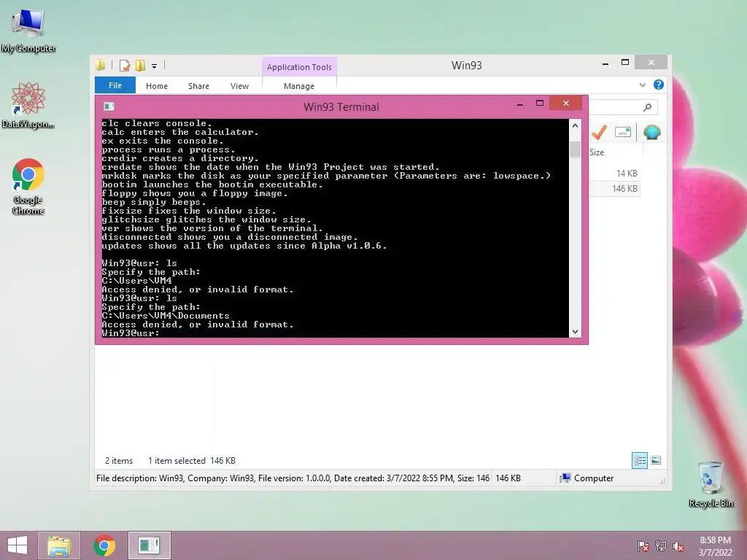Click 'updates shows all the updates' terminal line
Screen dimensions: 747x560
(x=244, y=246)
